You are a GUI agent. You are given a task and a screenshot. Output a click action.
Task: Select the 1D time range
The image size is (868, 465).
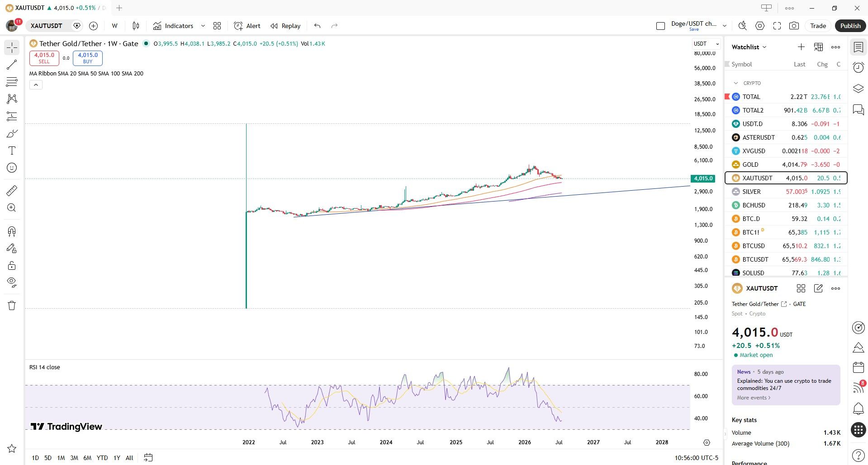click(x=35, y=458)
